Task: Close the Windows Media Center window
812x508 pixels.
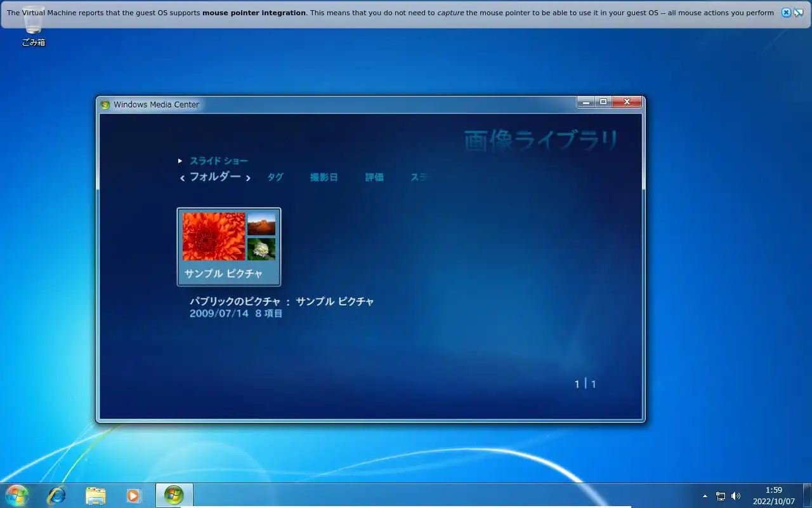Action: 627,102
